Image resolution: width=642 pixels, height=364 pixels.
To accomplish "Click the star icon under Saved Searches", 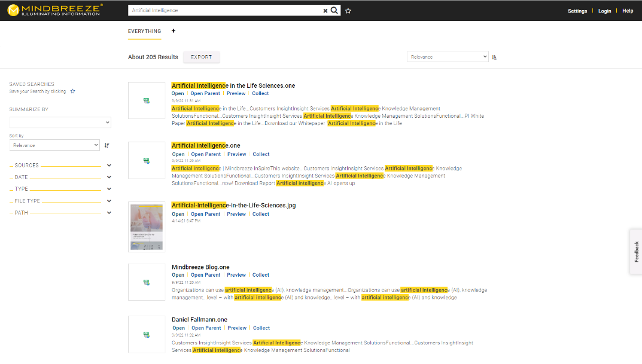I will point(73,91).
